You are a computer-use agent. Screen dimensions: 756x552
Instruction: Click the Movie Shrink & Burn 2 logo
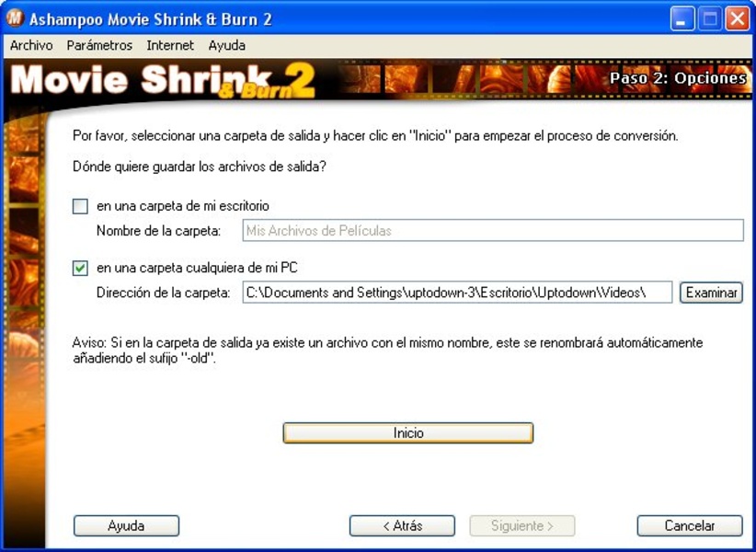(x=163, y=80)
